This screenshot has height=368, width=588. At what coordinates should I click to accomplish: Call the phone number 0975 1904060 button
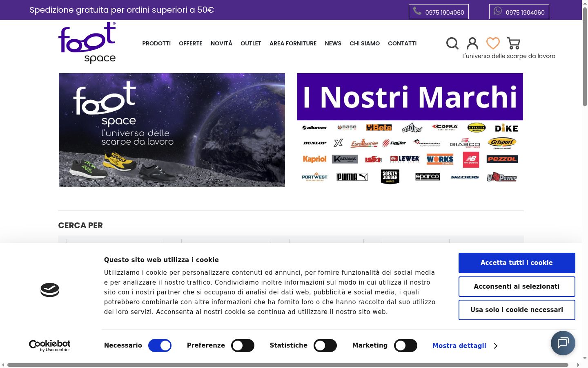click(439, 12)
